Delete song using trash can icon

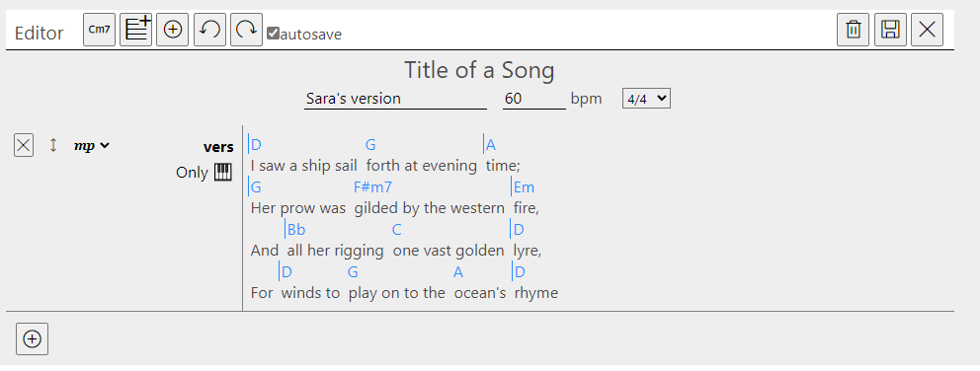pyautogui.click(x=854, y=30)
